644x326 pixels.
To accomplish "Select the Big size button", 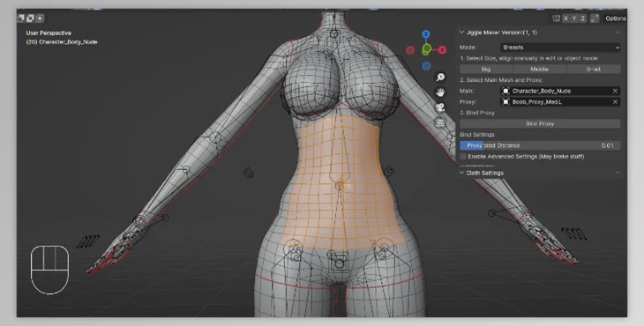I will coord(486,70).
